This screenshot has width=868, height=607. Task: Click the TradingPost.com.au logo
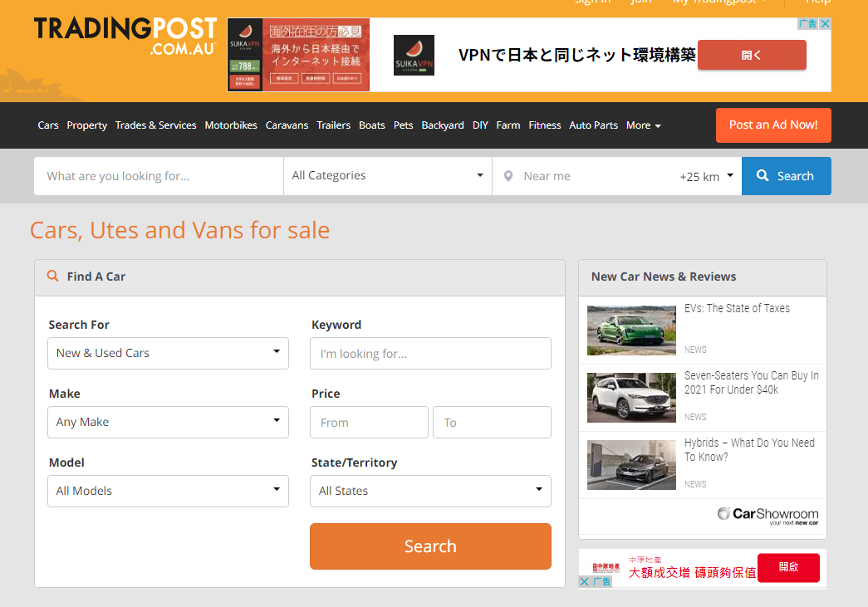125,37
